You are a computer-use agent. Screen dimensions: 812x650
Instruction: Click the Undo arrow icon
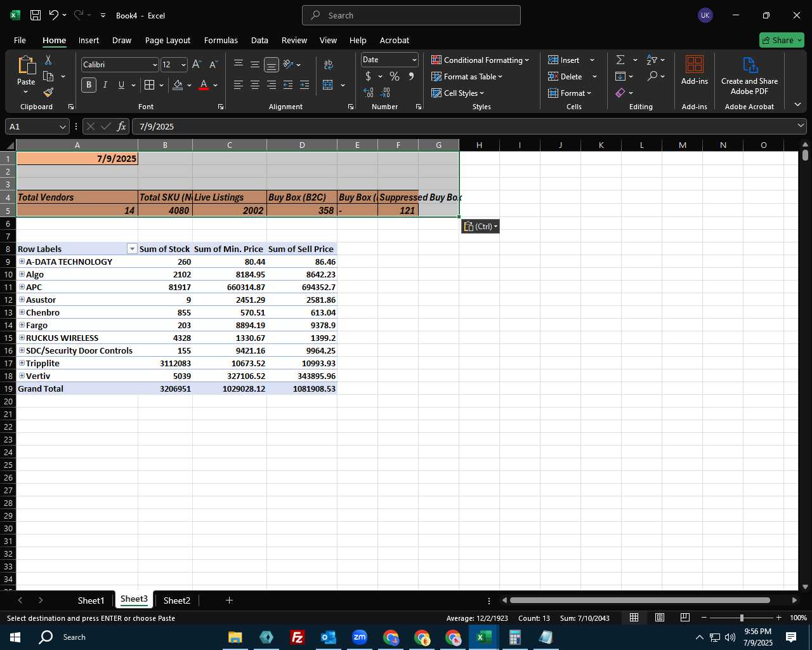click(x=54, y=15)
